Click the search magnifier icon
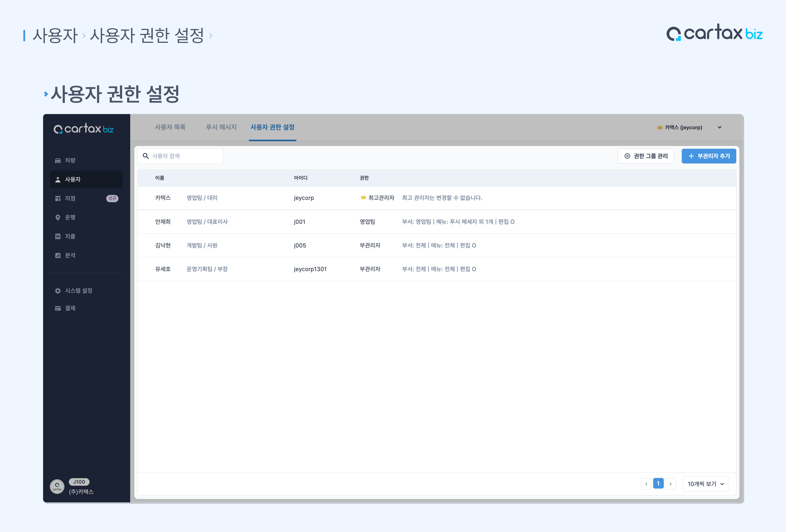Screen dimensions: 786x532 coord(146,156)
